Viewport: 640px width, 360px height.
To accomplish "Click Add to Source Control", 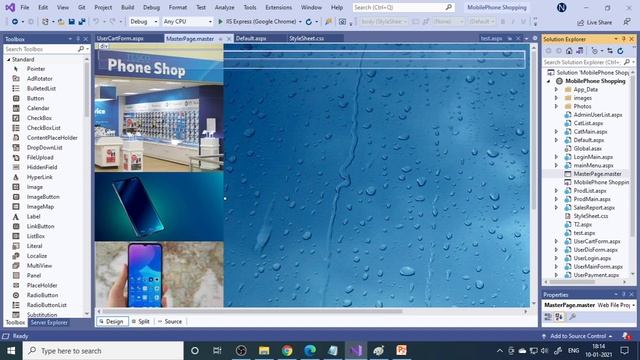I will pos(577,336).
